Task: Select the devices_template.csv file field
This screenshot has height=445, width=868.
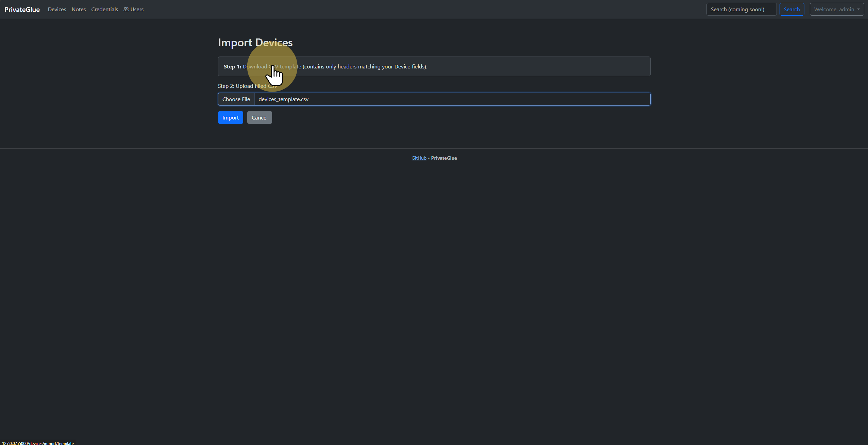Action: coord(434,99)
